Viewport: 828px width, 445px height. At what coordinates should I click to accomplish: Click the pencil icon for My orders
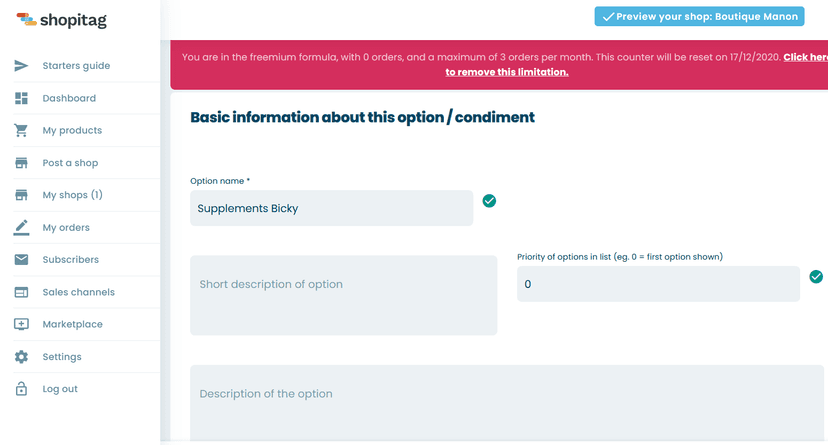click(x=21, y=228)
